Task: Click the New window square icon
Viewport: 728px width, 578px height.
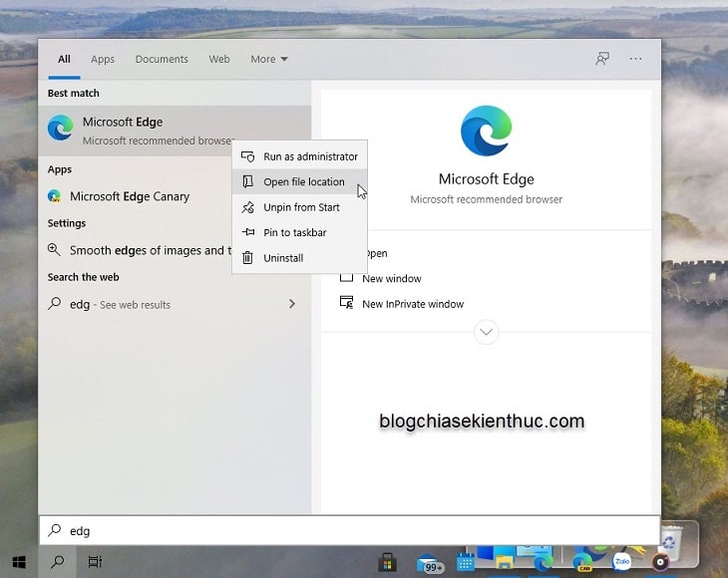Action: [x=346, y=277]
